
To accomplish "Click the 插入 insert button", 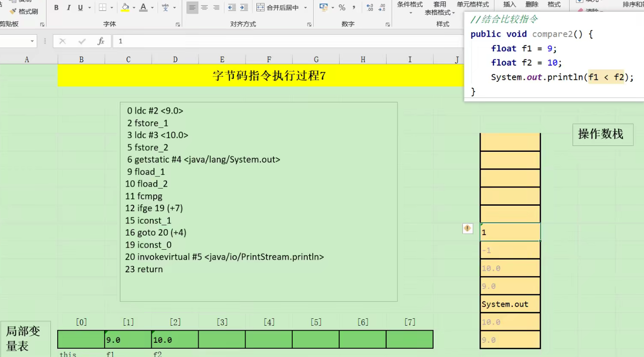I will [509, 5].
